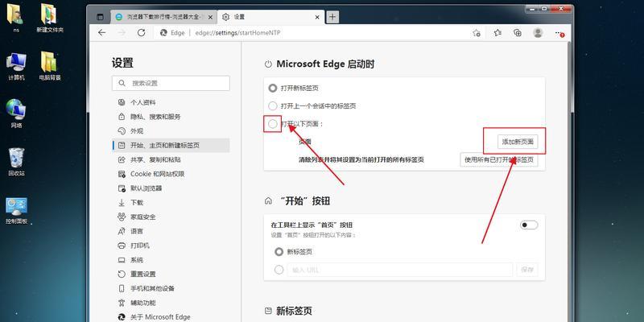Add this page to favorites star icon
This screenshot has width=644, height=322.
tap(477, 33)
